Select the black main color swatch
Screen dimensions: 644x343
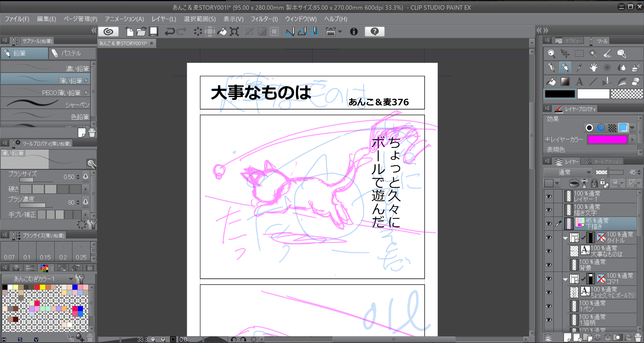[560, 94]
